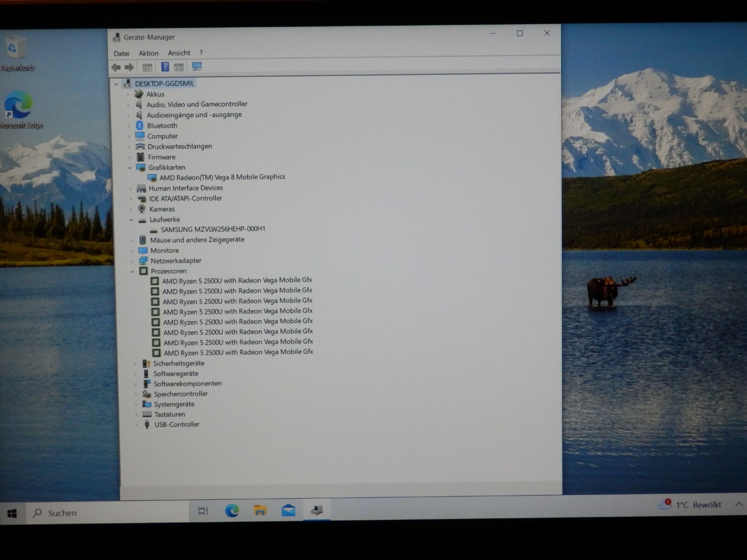
Task: Click the Show/Hide console tree toolbar icon
Action: coord(148,67)
